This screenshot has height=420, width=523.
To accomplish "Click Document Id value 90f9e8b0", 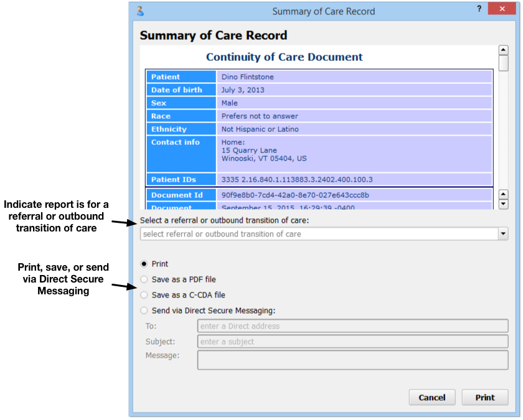I will click(295, 195).
